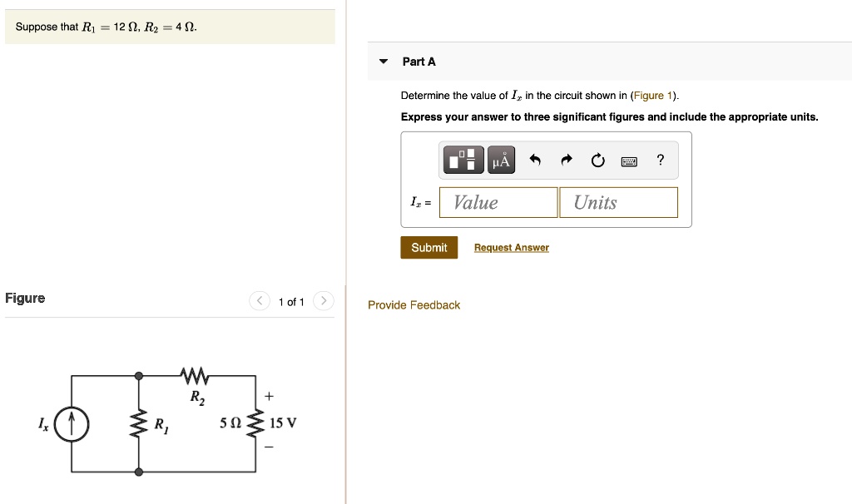The image size is (852, 504).
Task: Click inside the Value answer field
Action: pos(498,202)
